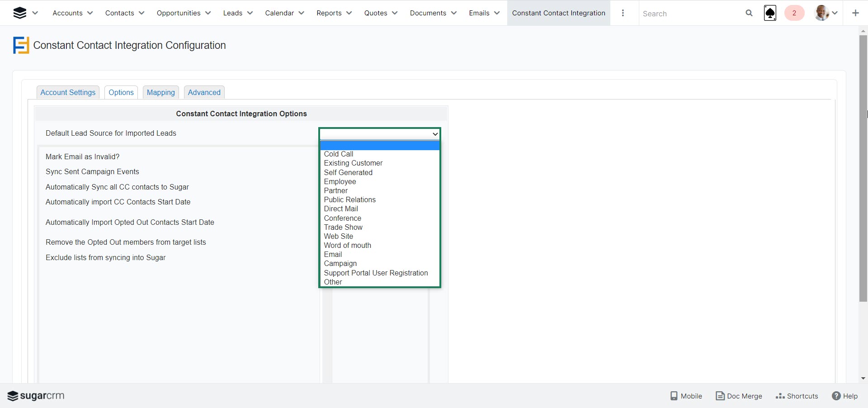Open Mobile from the footer

(686, 396)
